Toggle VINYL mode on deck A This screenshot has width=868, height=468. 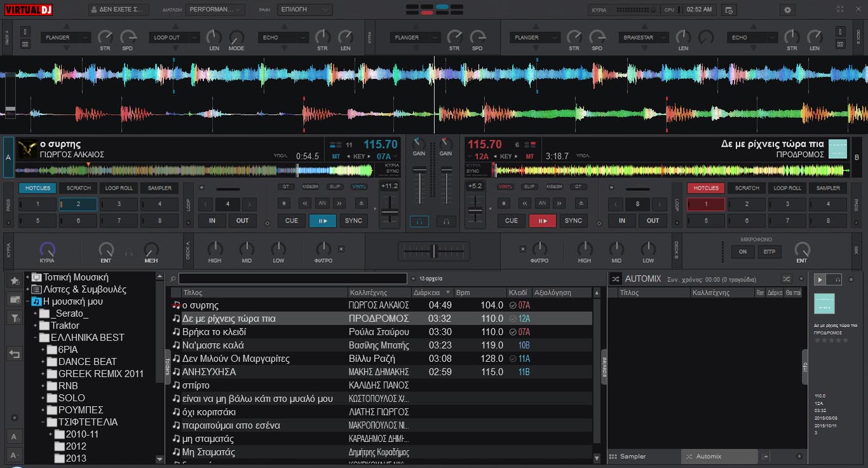[359, 187]
